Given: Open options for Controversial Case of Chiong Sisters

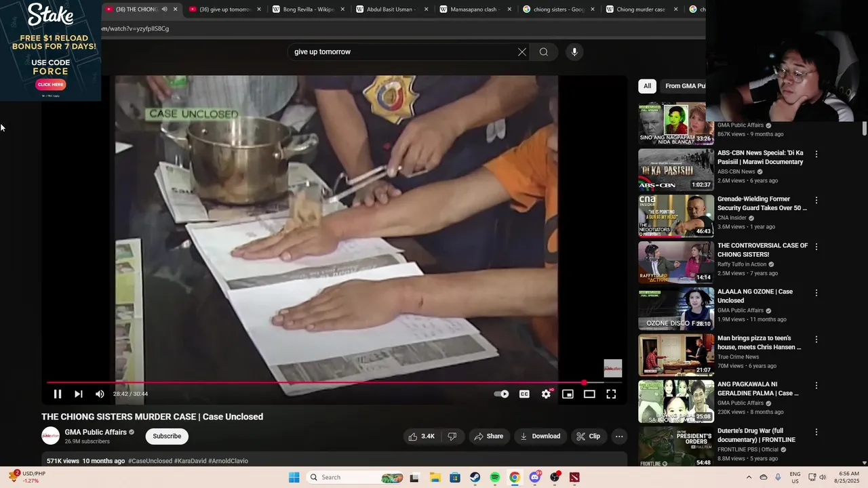Looking at the screenshot, I should click(x=816, y=247).
